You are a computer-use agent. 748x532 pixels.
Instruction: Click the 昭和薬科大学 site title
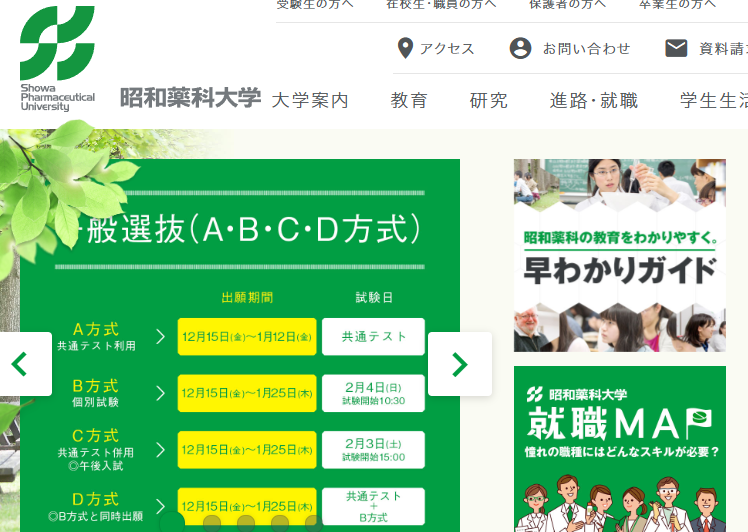click(x=190, y=98)
